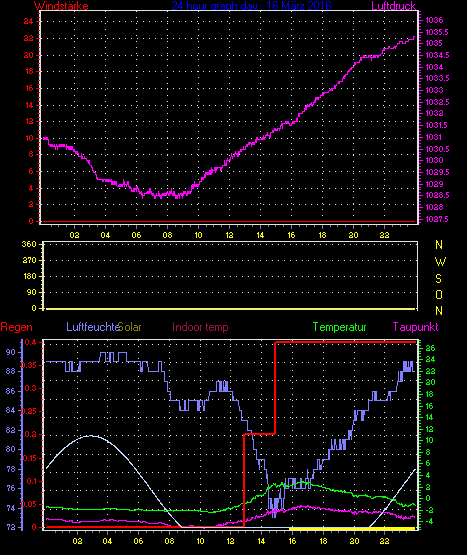Click the 72 humidity axis value

11,527
